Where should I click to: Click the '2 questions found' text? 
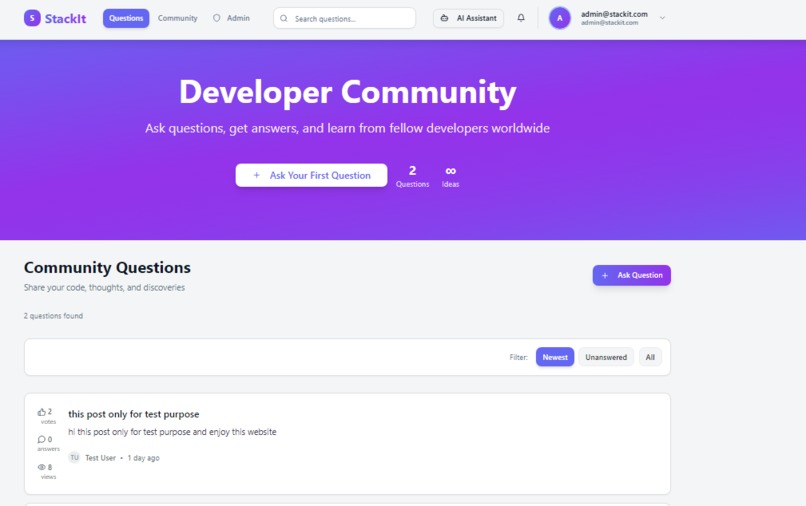(x=53, y=316)
